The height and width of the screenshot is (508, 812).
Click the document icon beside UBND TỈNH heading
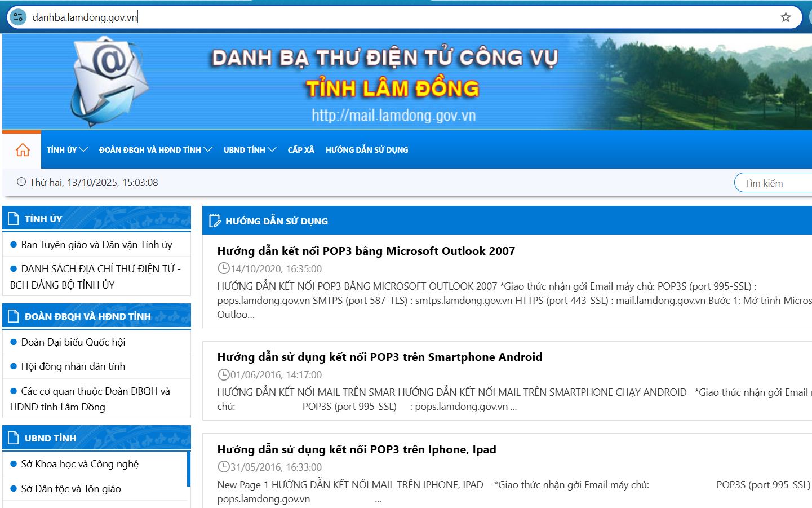[x=14, y=438]
